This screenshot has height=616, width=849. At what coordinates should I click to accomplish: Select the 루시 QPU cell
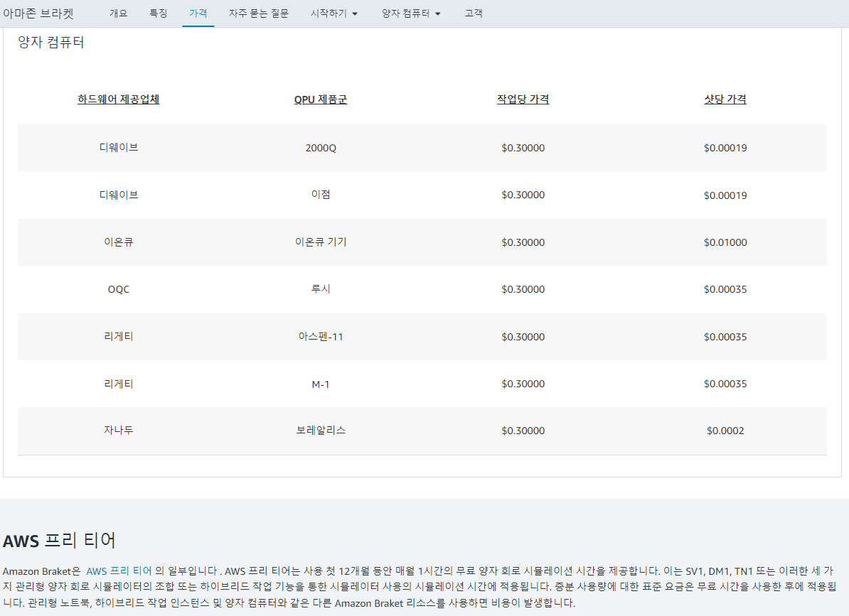pyautogui.click(x=321, y=288)
